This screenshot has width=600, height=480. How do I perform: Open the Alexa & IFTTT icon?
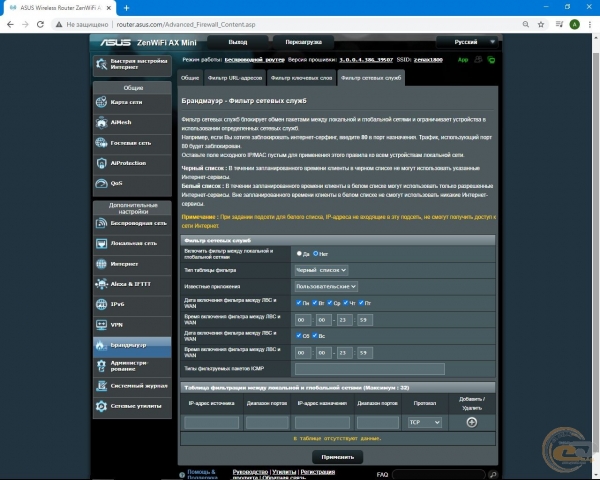(x=101, y=284)
